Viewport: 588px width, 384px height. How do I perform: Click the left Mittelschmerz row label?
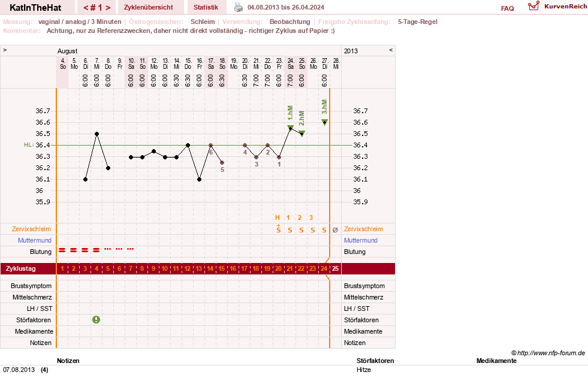pyautogui.click(x=32, y=297)
